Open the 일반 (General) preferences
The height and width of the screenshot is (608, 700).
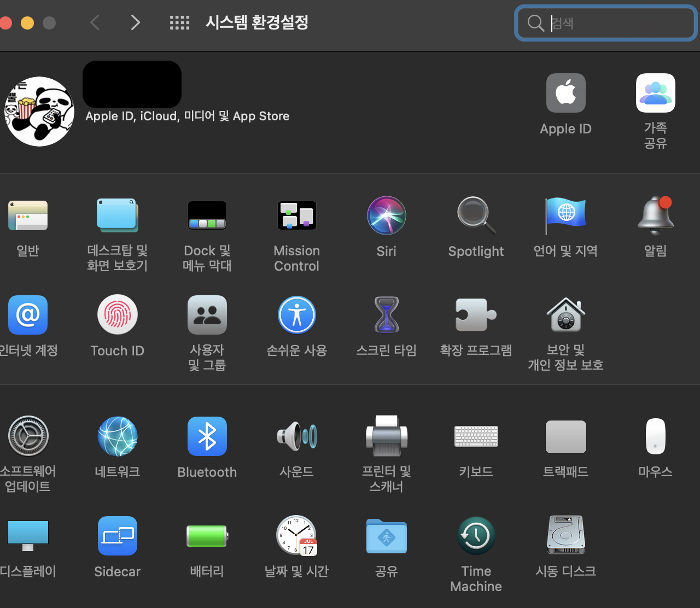28,215
